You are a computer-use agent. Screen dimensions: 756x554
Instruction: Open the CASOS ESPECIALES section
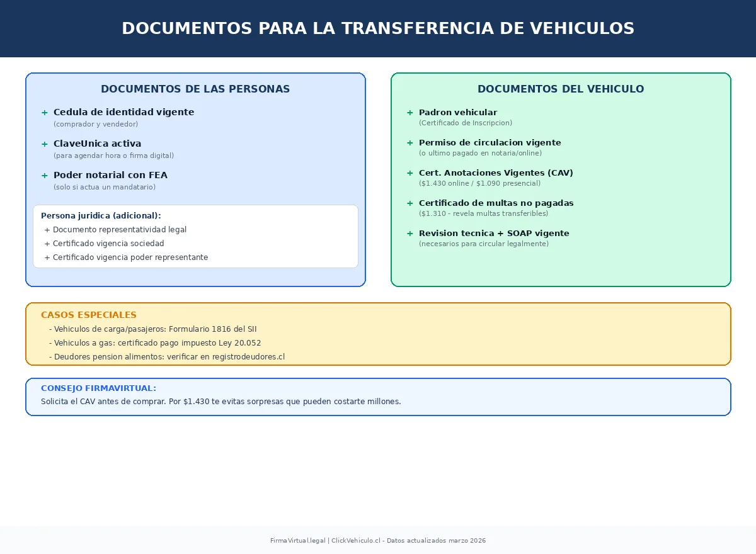click(x=88, y=315)
